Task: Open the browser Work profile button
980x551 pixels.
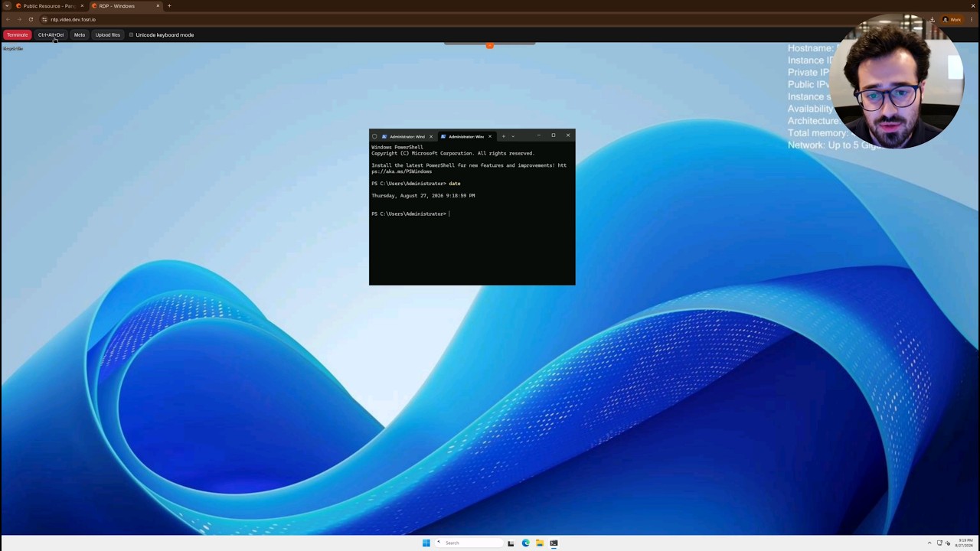Action: pos(952,19)
